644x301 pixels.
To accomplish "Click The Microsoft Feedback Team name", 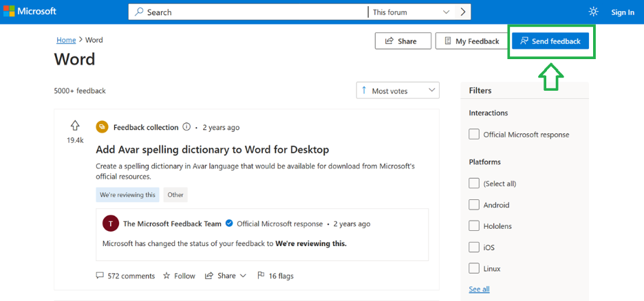I will (x=172, y=223).
